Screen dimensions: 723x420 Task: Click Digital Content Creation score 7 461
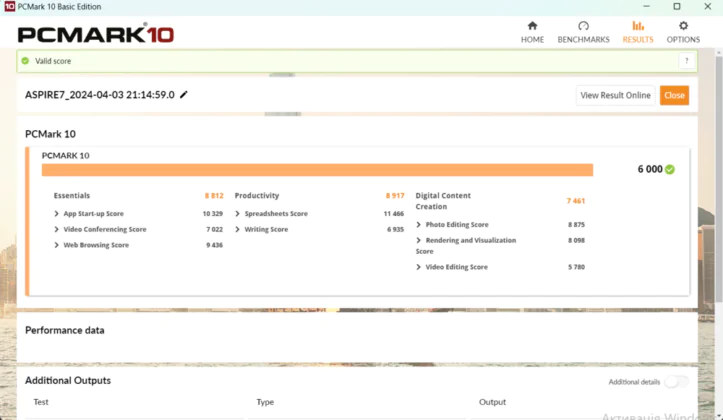[x=575, y=201]
